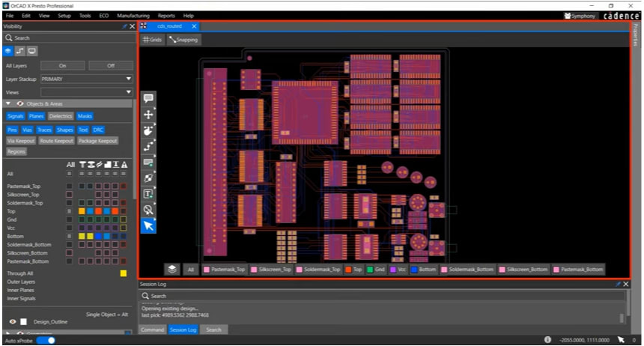Select the via tool in canvas toolbar
Image resolution: width=644 pixels, height=346 pixels.
pyautogui.click(x=148, y=177)
